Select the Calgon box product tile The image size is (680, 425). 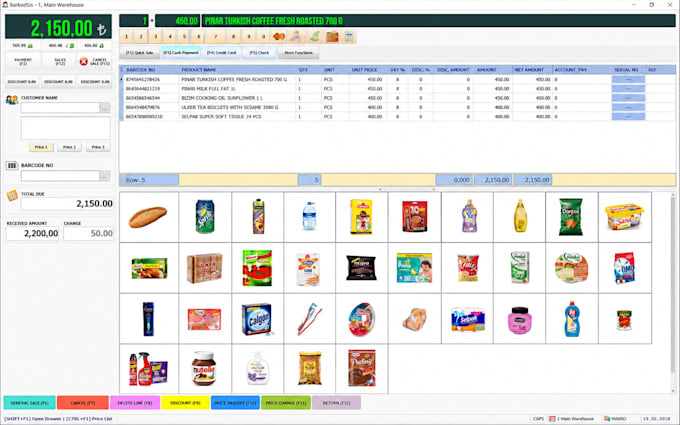coord(257,319)
